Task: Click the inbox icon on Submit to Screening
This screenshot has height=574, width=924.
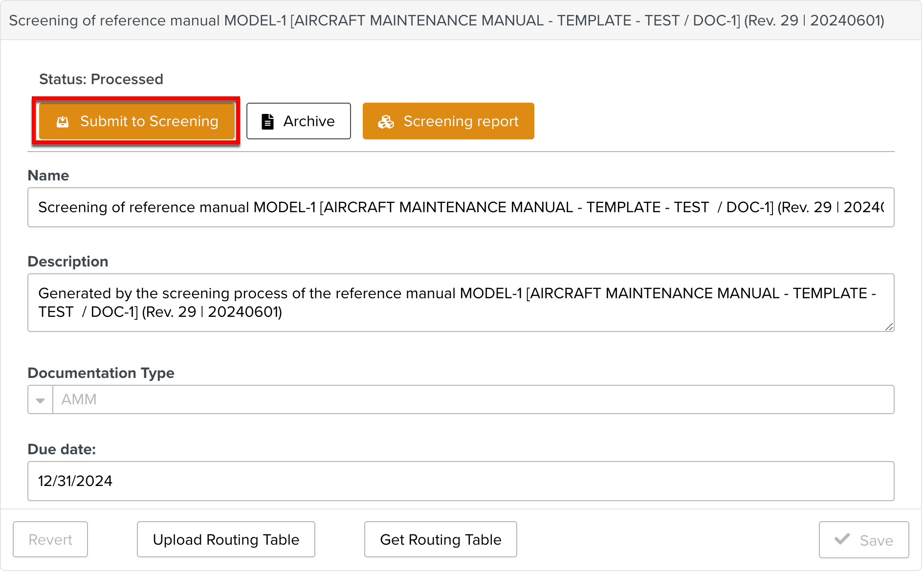Action: pos(63,122)
